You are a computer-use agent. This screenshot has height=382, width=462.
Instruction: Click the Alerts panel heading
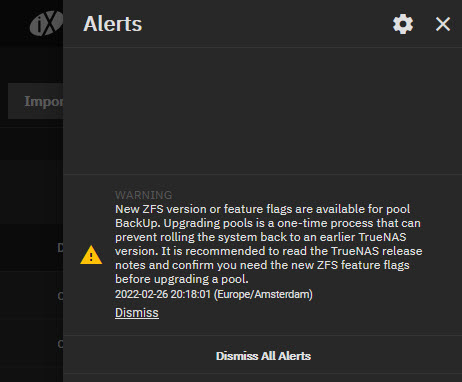(113, 24)
